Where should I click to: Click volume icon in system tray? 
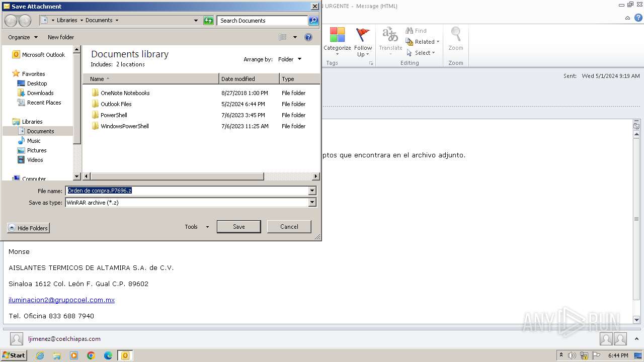(572, 355)
